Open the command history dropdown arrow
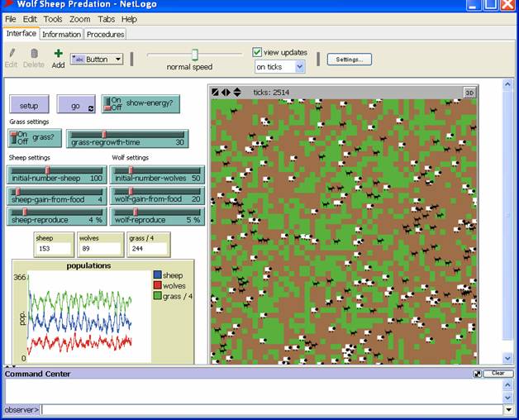The width and height of the screenshot is (519, 420). [509, 410]
